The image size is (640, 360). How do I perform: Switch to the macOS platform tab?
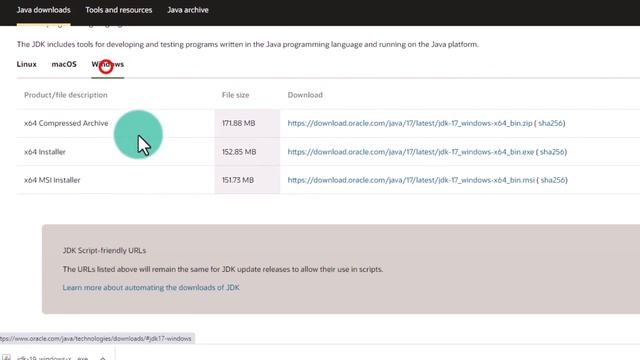point(64,64)
